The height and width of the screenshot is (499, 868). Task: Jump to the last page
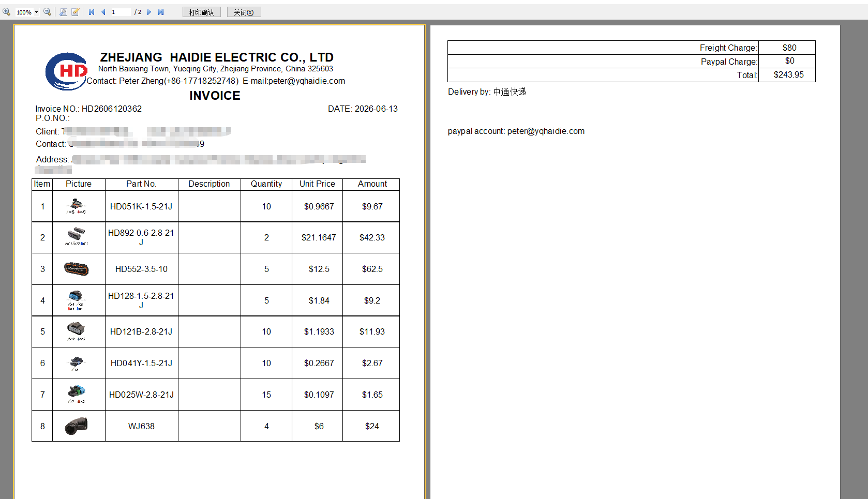tap(161, 12)
